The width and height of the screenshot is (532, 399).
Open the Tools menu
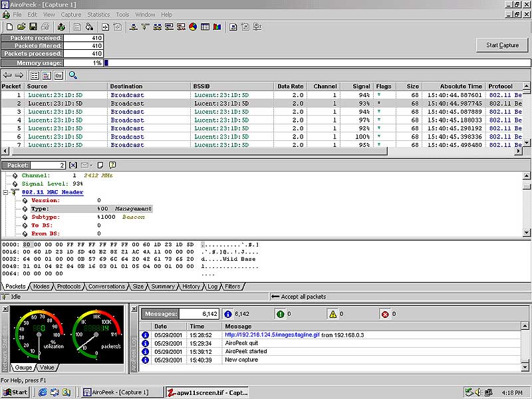[x=122, y=15]
